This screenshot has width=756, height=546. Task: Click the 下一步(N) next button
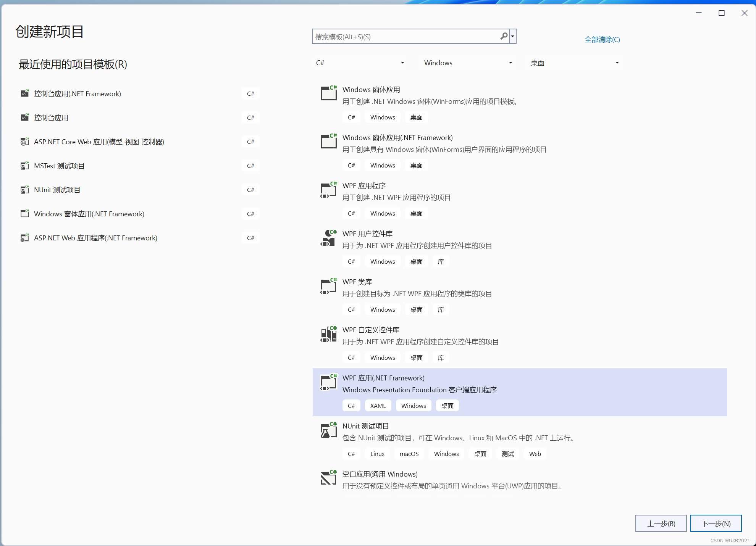click(716, 523)
